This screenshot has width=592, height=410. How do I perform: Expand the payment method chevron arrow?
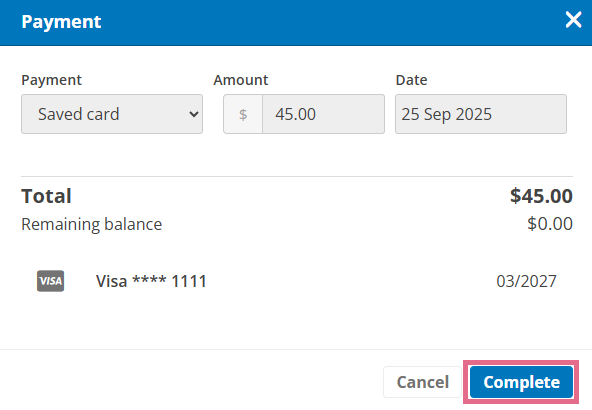coord(194,114)
